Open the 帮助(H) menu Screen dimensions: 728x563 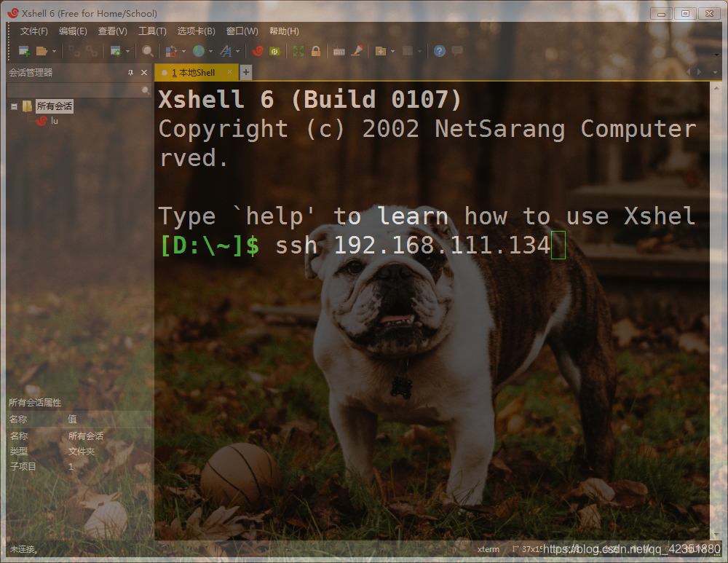click(x=284, y=31)
